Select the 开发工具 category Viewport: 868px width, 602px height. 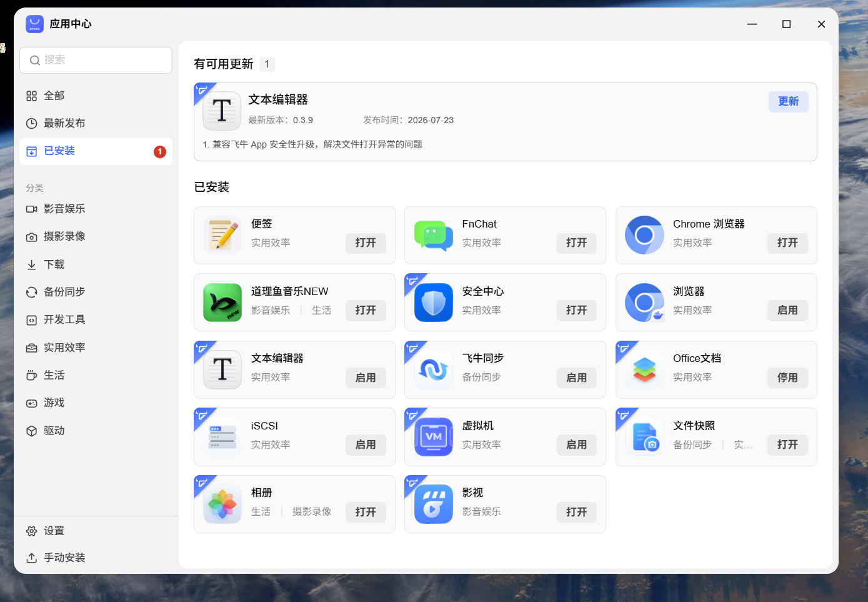click(x=96, y=319)
